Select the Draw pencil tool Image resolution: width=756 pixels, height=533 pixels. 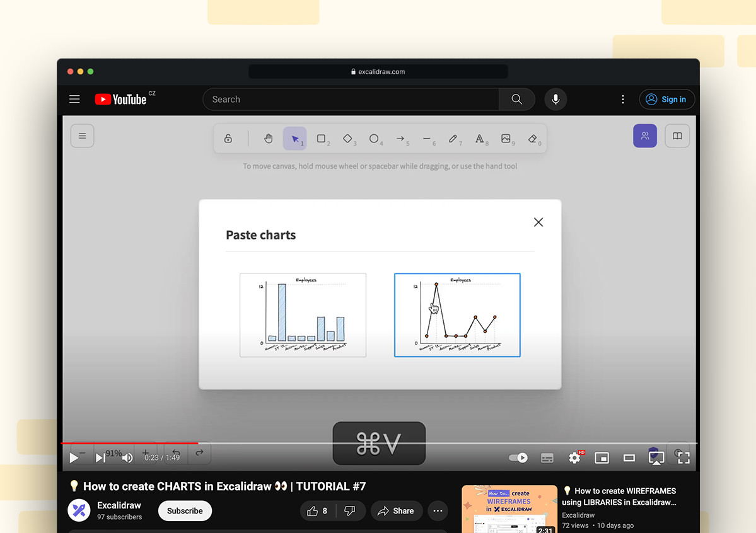453,139
